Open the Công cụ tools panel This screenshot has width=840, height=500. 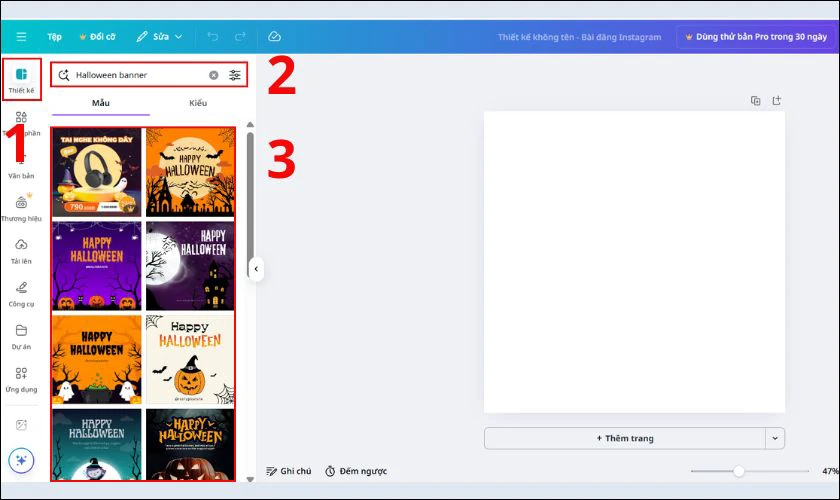pos(21,292)
